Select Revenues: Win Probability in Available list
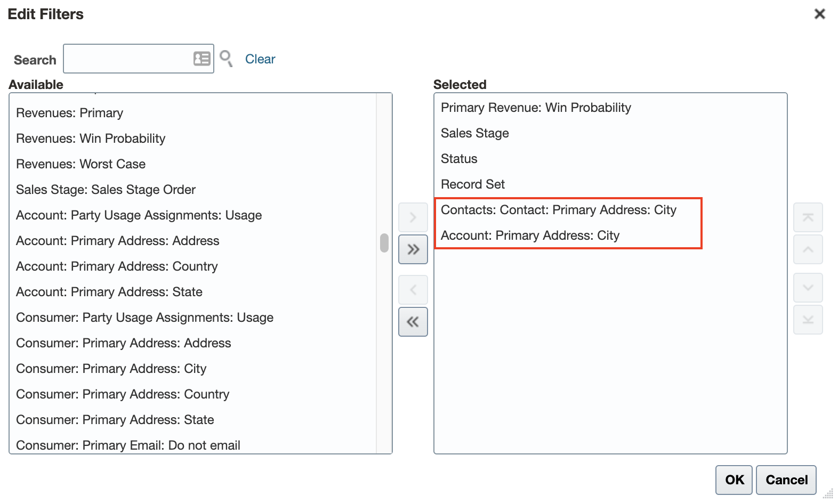This screenshot has width=838, height=504. pyautogui.click(x=91, y=139)
